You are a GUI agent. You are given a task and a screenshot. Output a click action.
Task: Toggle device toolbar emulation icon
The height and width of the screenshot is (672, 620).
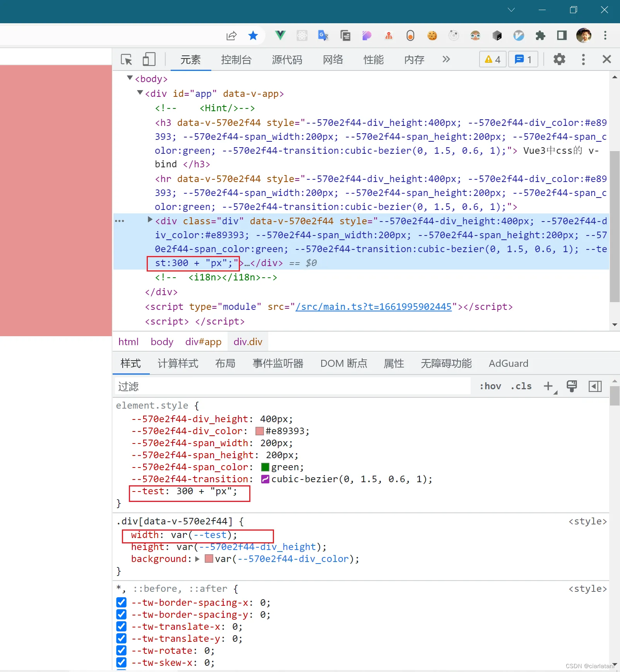point(149,59)
